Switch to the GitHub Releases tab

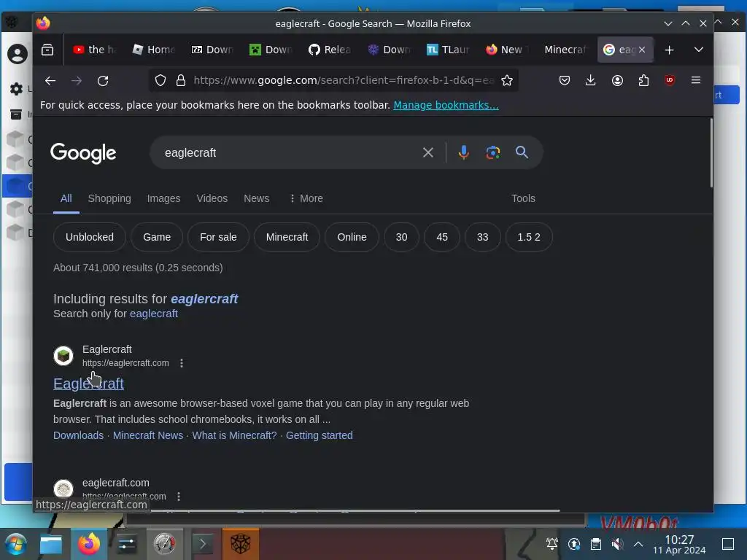pyautogui.click(x=330, y=50)
